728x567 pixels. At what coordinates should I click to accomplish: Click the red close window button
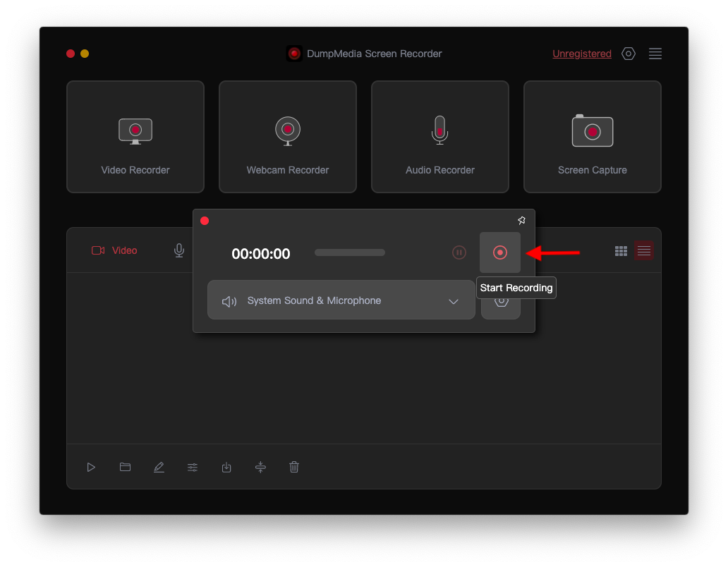pos(71,54)
